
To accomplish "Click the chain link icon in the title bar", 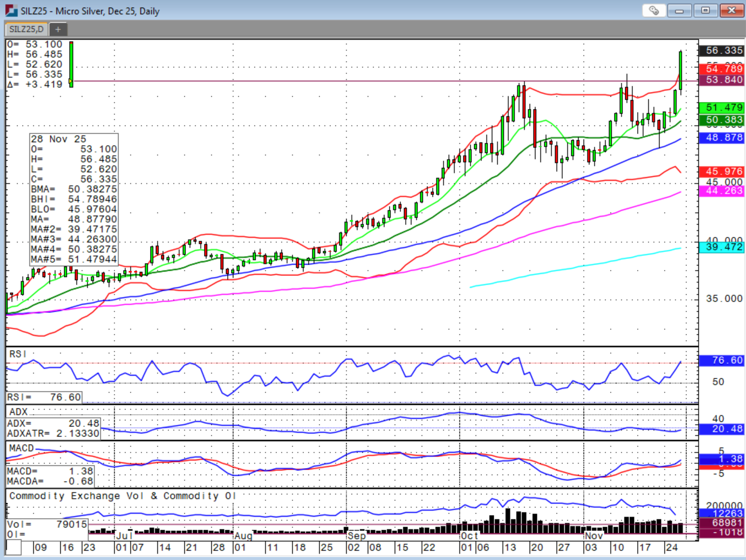I will pyautogui.click(x=654, y=10).
